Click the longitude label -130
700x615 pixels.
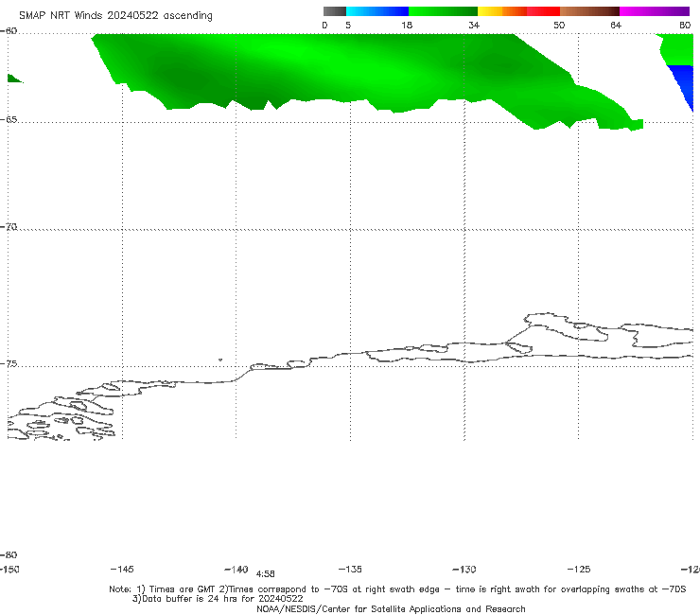tap(464, 569)
